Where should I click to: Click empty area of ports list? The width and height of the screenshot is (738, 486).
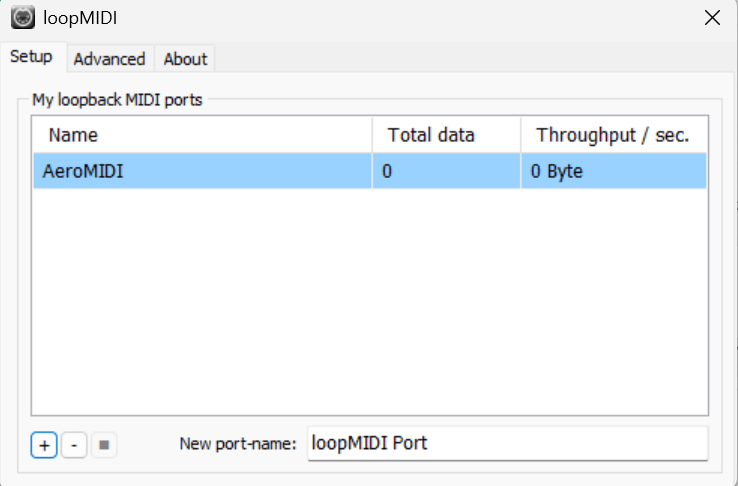click(370, 300)
